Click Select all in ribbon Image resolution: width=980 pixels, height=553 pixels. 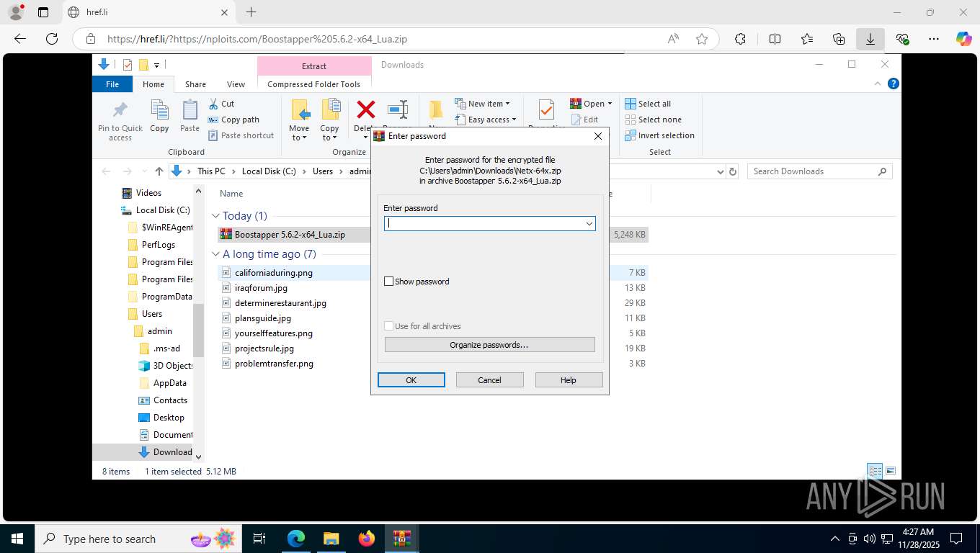click(x=648, y=104)
